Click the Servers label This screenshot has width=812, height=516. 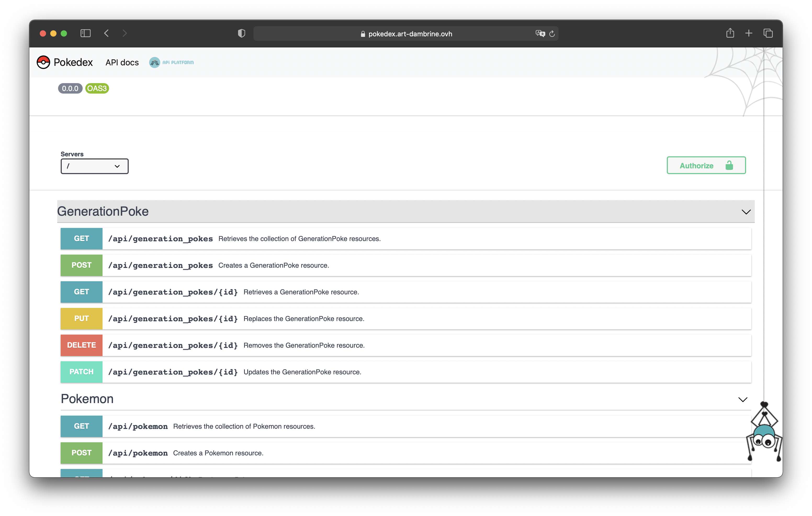[72, 154]
